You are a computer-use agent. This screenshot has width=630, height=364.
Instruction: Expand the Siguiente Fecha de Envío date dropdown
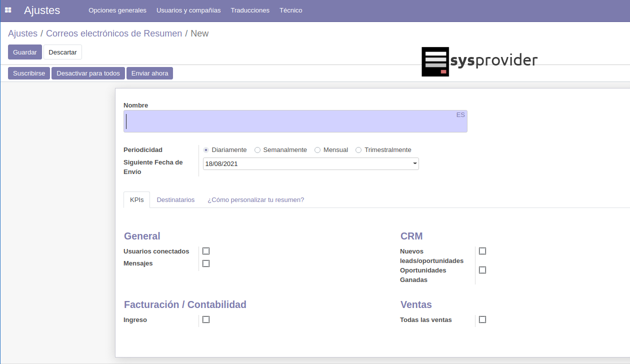coord(414,163)
